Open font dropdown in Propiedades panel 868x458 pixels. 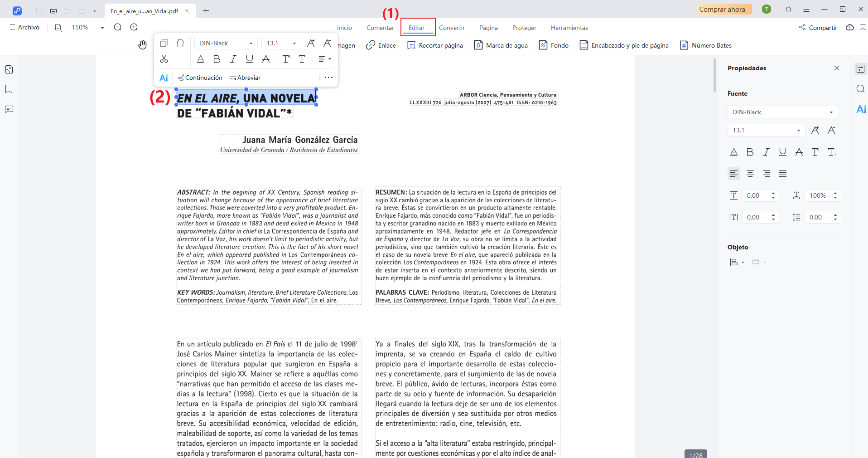point(783,112)
